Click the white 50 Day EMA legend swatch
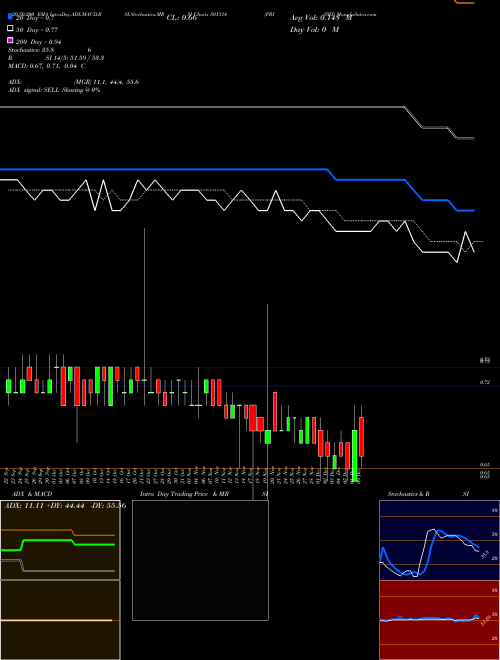This screenshot has height=660, width=500. click(10, 29)
